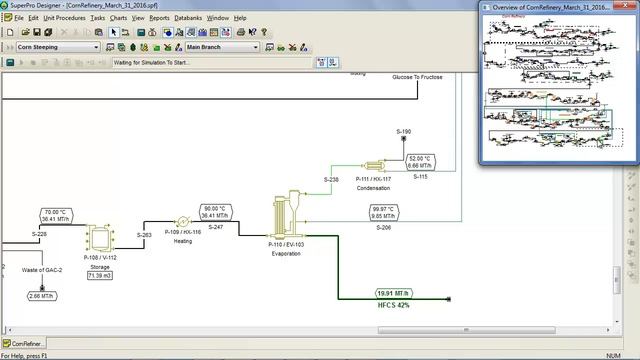Image resolution: width=640 pixels, height=360 pixels.
Task: Click the red-crossed delete section icon
Action: [167, 47]
